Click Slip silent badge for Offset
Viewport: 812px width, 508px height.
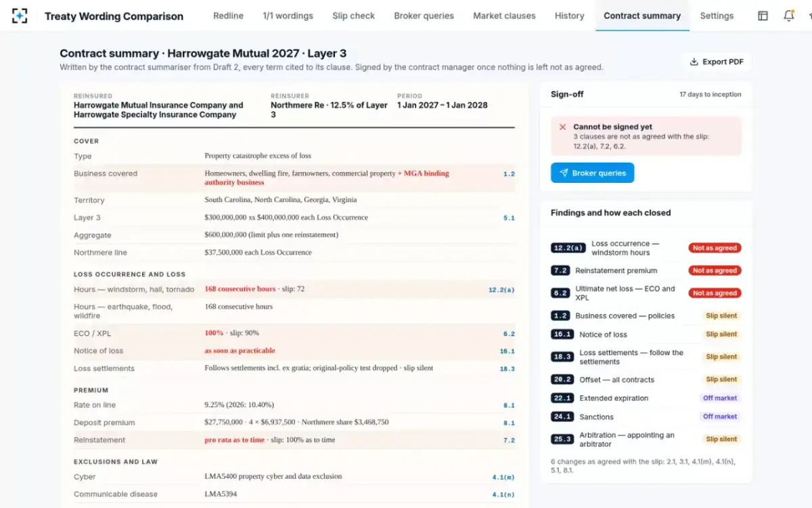point(721,379)
